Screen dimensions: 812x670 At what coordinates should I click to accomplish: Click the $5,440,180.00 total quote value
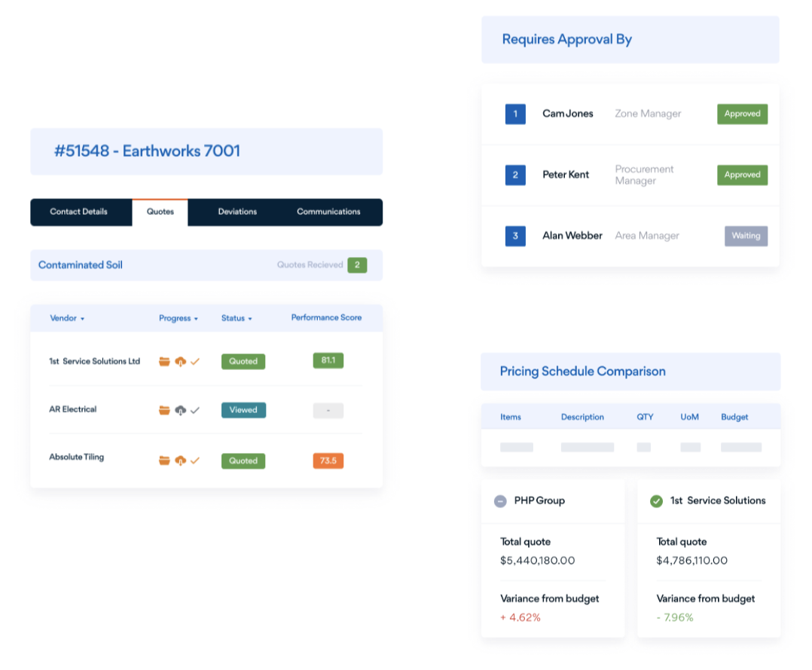click(x=538, y=561)
